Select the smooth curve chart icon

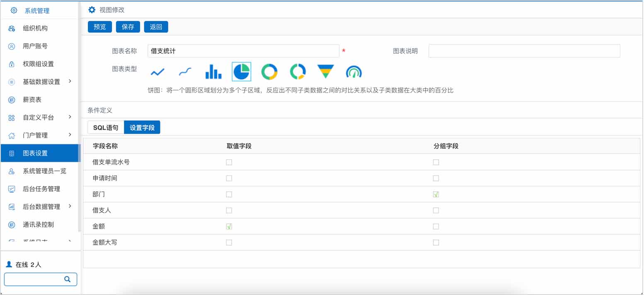click(x=185, y=71)
